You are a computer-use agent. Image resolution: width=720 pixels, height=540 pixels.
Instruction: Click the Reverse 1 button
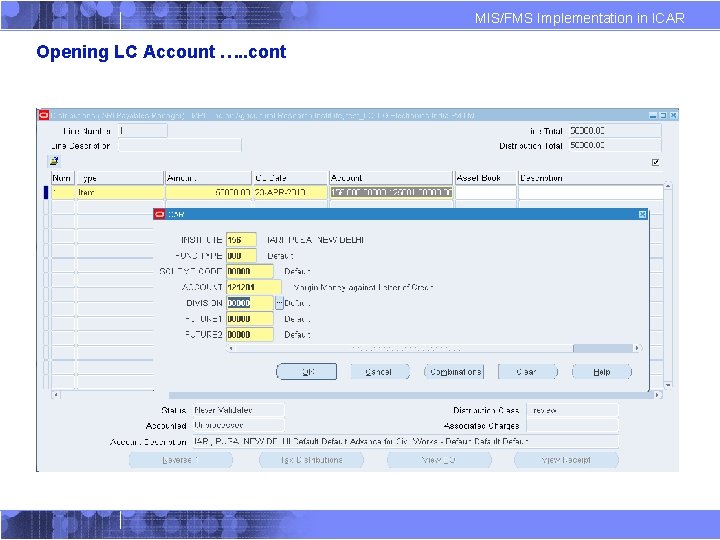[181, 460]
